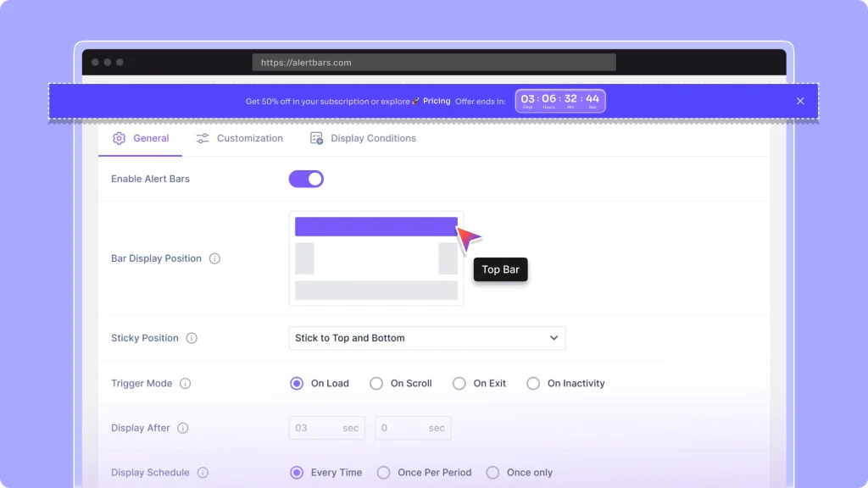Click the 'Display After' label
This screenshot has width=868, height=488.
pyautogui.click(x=141, y=428)
